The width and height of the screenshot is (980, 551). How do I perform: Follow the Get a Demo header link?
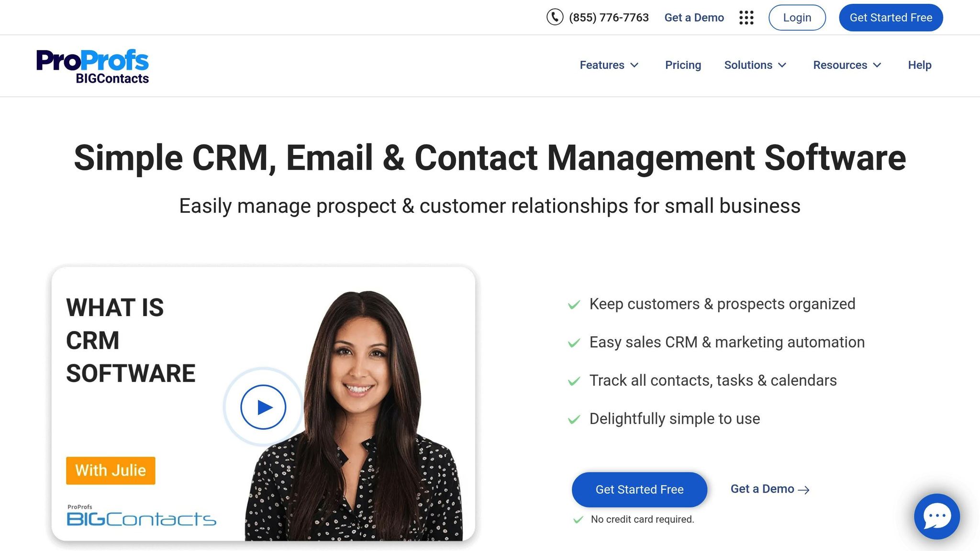click(694, 18)
